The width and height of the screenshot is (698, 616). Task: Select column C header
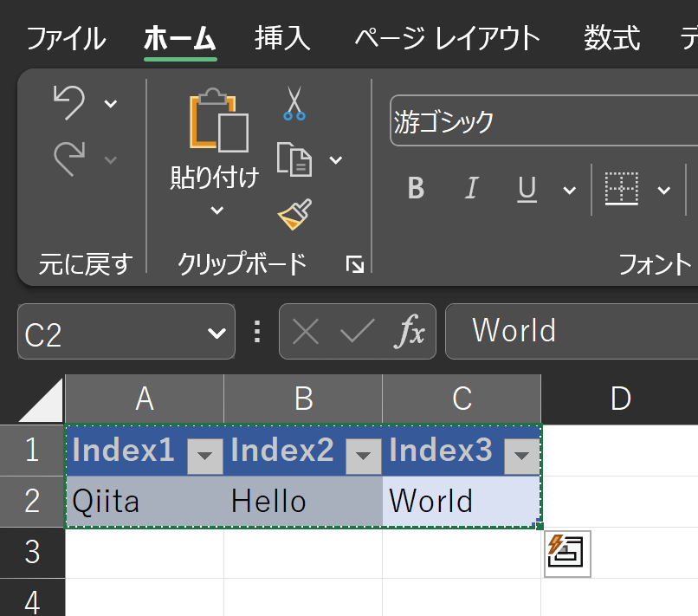click(x=462, y=399)
